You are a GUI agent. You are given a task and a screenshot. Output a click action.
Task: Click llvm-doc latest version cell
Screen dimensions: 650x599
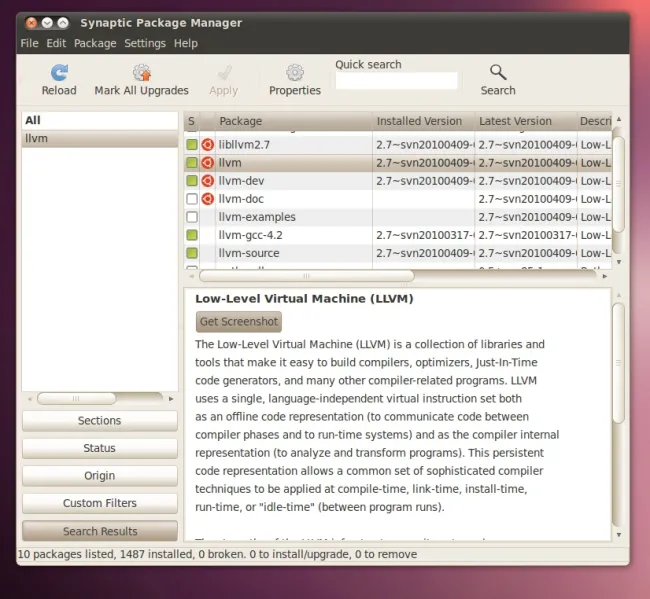tap(526, 199)
